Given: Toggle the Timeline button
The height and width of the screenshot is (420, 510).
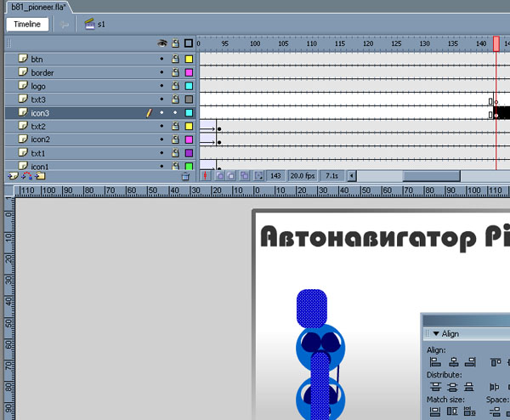Looking at the screenshot, I should coord(27,24).
